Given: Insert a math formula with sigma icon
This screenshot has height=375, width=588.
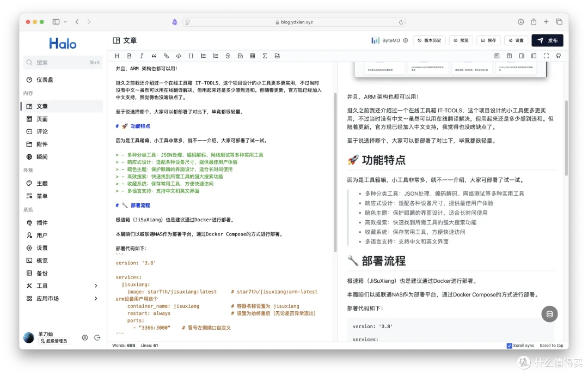Looking at the screenshot, I should coord(265,56).
